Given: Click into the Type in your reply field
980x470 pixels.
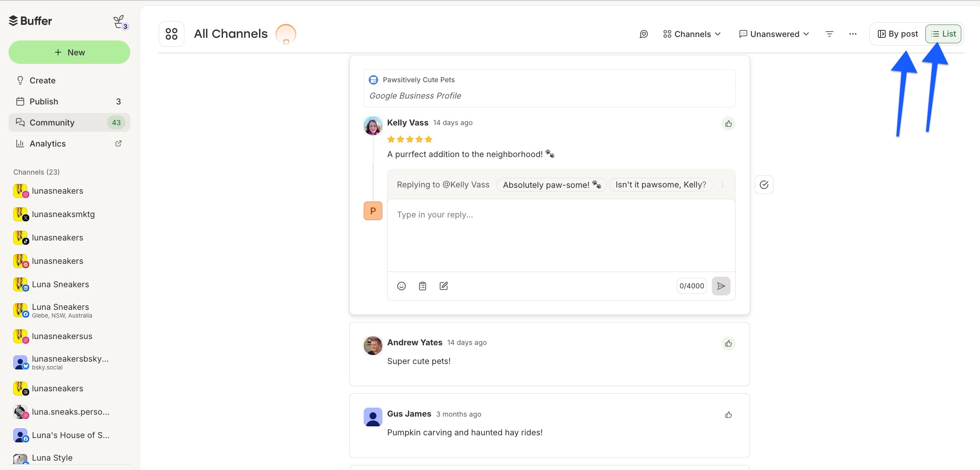Looking at the screenshot, I should (561, 235).
